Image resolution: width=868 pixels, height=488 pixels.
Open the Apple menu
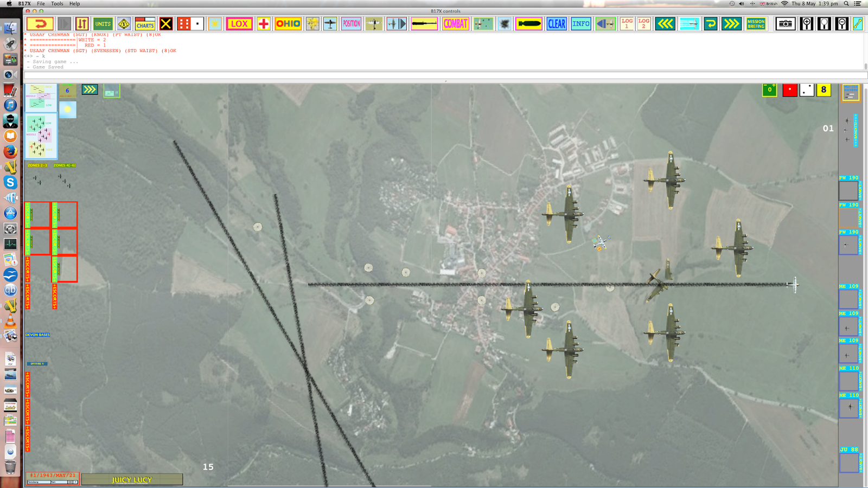coord(9,4)
